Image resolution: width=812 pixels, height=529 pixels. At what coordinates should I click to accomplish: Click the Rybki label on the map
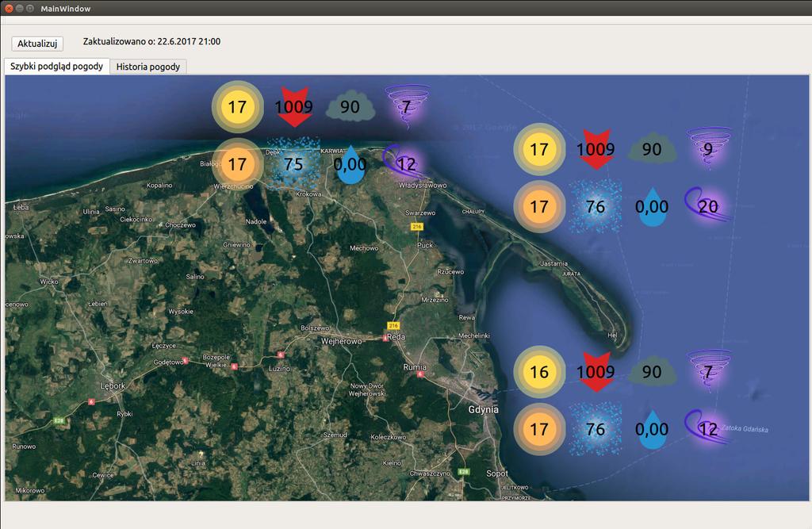pyautogui.click(x=124, y=413)
